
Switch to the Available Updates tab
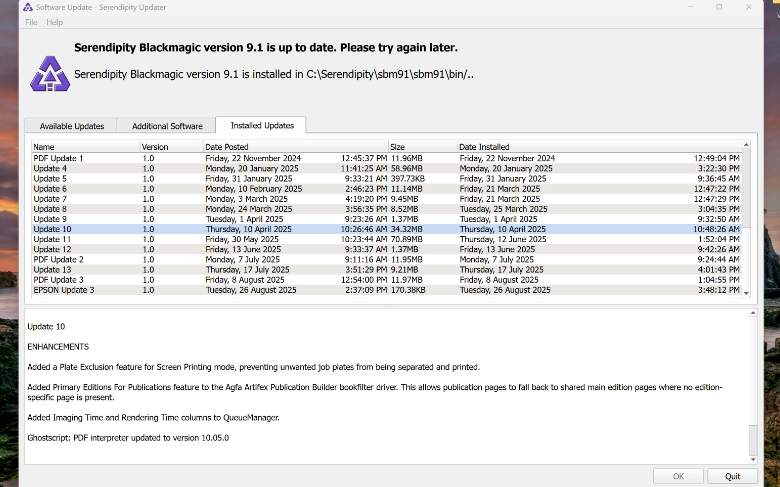click(x=72, y=126)
